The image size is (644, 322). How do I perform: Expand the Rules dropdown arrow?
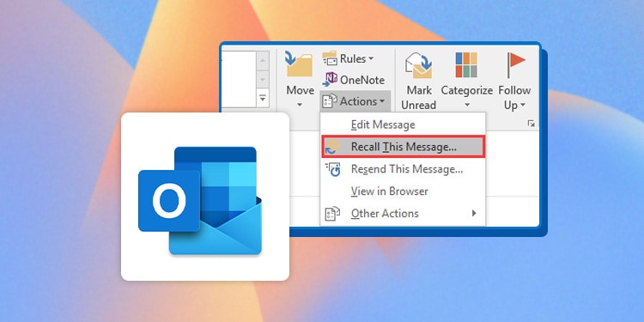pos(371,58)
